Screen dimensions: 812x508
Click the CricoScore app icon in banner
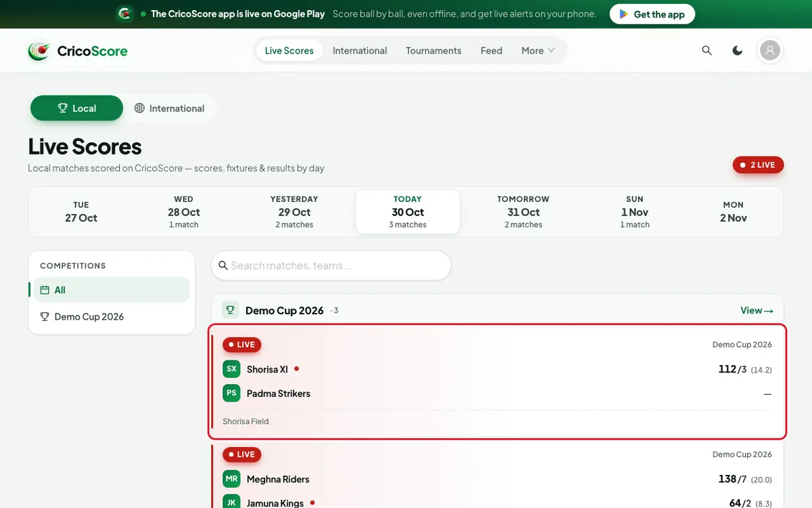pos(125,14)
